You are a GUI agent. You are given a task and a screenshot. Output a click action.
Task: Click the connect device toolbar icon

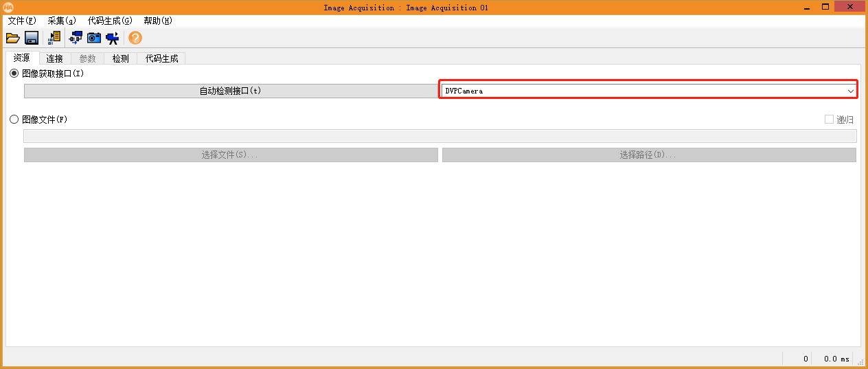pyautogui.click(x=76, y=38)
